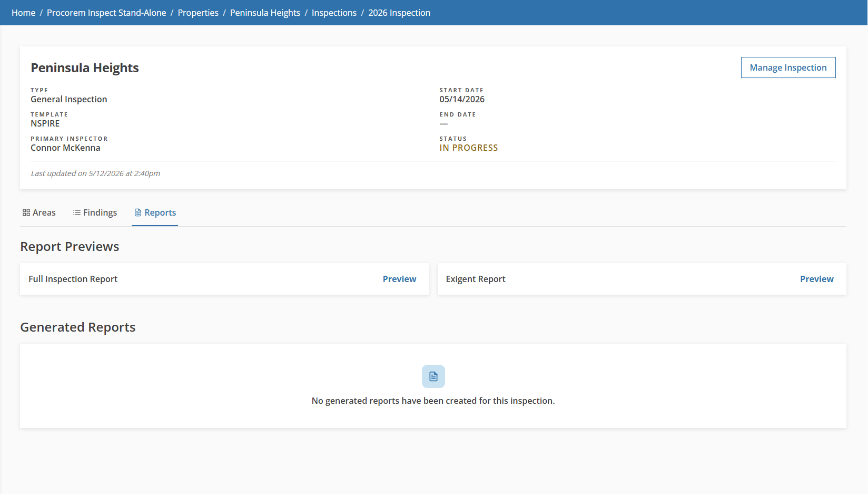This screenshot has height=494, width=868.
Task: Click 2026 Inspection breadcrumb
Action: (399, 13)
